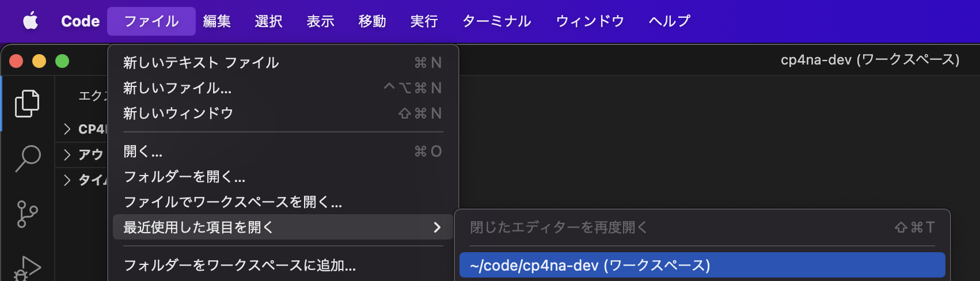Open the Apple menu
Image resolution: width=980 pixels, height=281 pixels.
[x=31, y=21]
